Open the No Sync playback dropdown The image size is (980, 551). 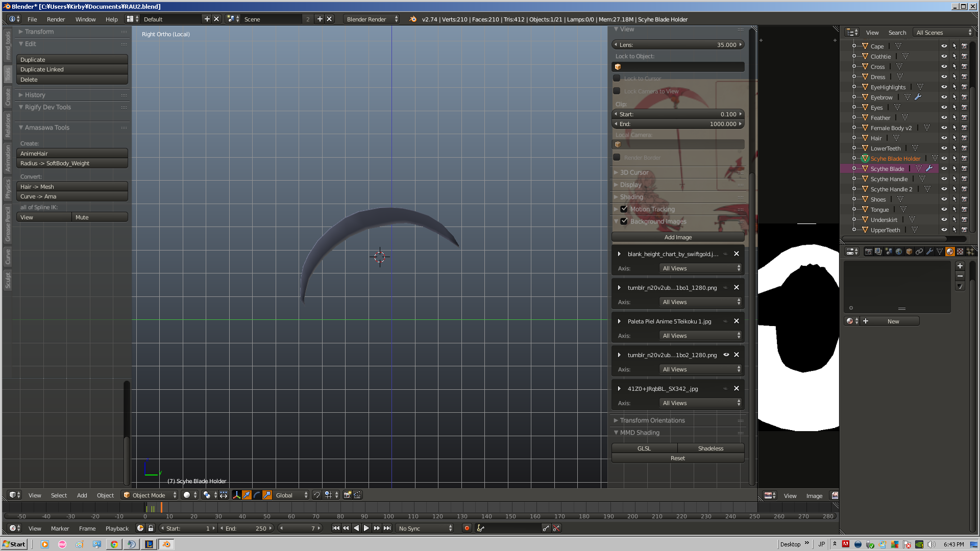425,529
